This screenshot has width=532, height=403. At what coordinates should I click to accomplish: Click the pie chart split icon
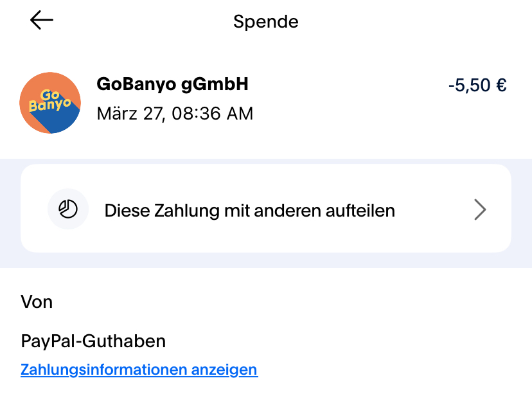click(x=68, y=210)
